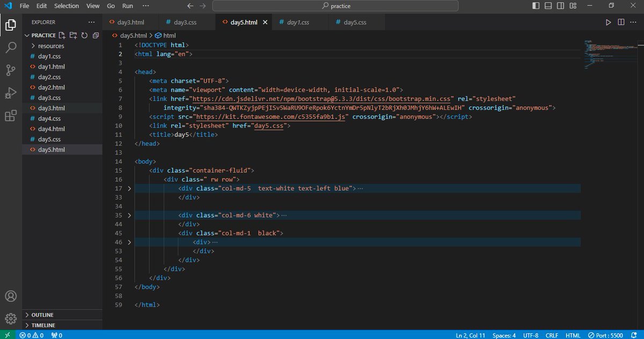Click Ln 2, Col 11 status item
The height and width of the screenshot is (339, 644).
click(x=471, y=335)
